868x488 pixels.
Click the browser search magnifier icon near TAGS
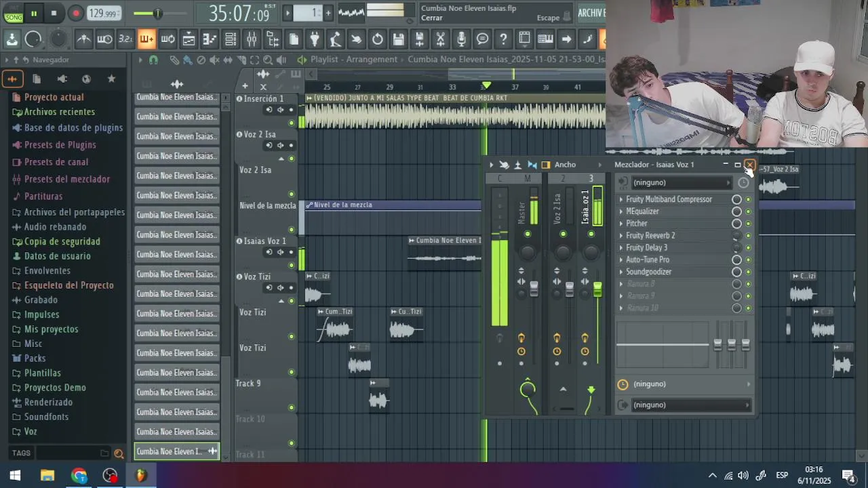coord(119,453)
